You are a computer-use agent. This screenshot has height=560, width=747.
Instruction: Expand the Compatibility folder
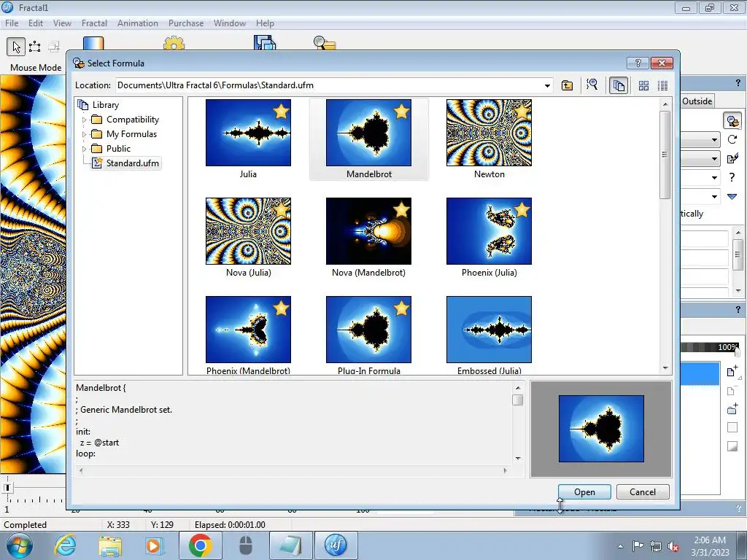click(x=85, y=120)
